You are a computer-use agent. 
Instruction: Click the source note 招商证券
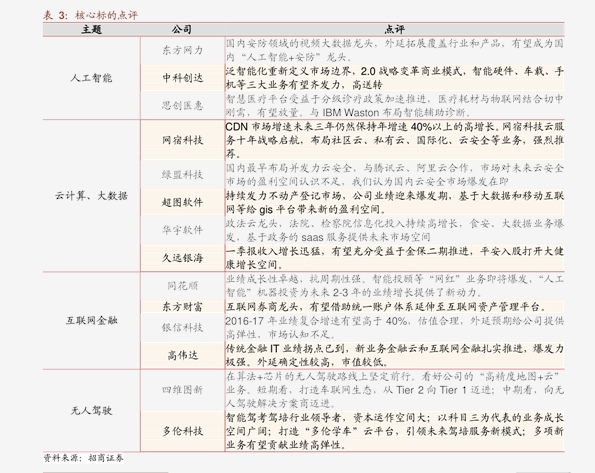[x=106, y=458]
